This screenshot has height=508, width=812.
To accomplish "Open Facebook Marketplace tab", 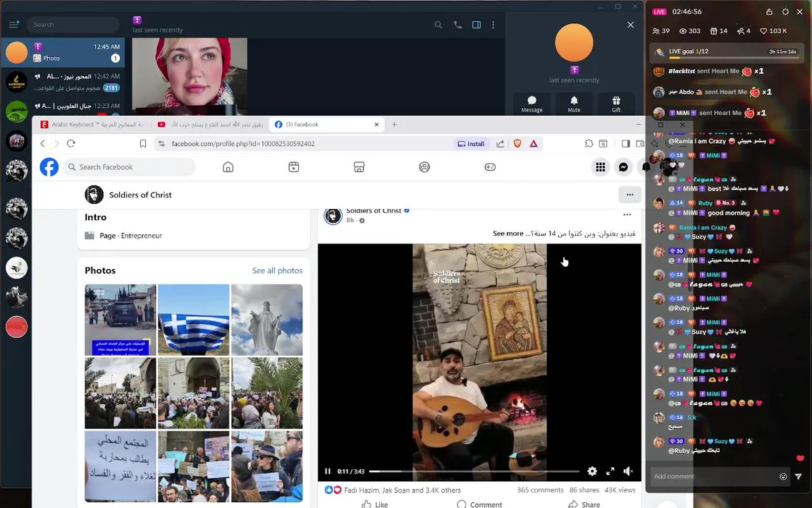I will tap(359, 167).
